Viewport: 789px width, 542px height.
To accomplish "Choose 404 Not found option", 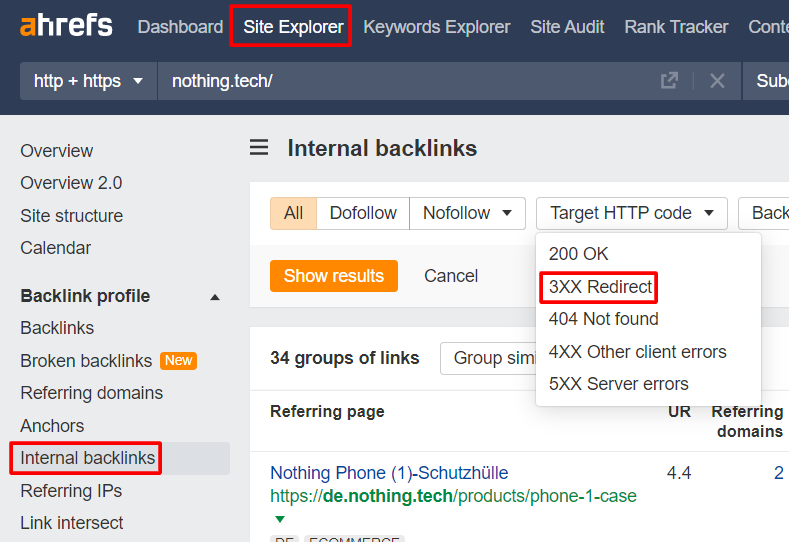I will coord(603,319).
